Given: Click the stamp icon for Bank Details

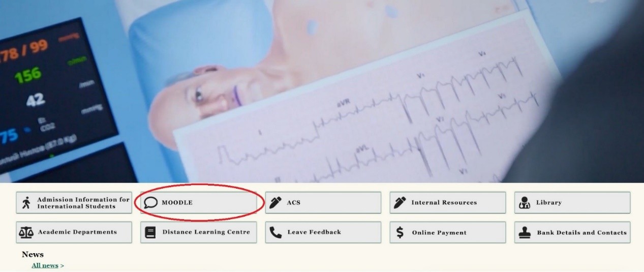Looking at the screenshot, I should click(525, 233).
